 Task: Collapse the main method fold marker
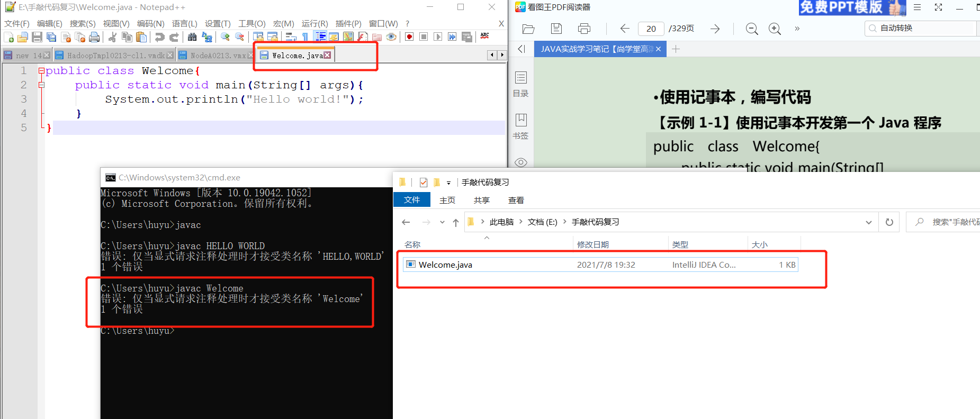pos(41,85)
